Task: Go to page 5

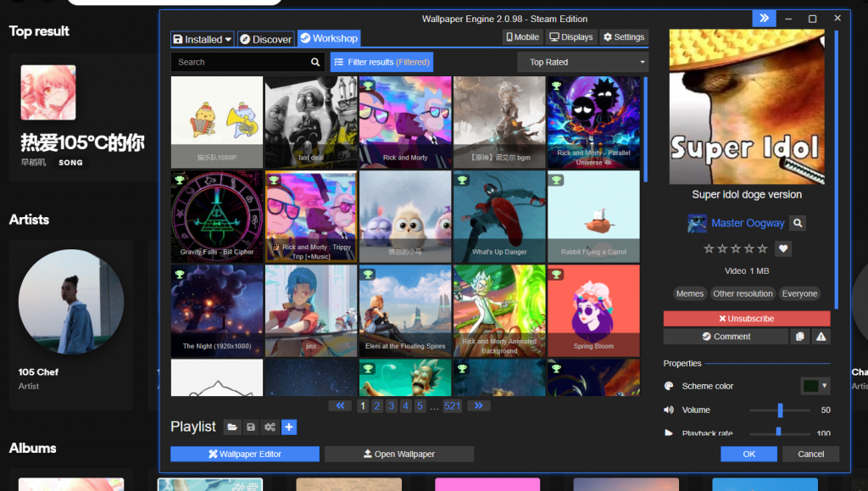Action: pyautogui.click(x=420, y=405)
